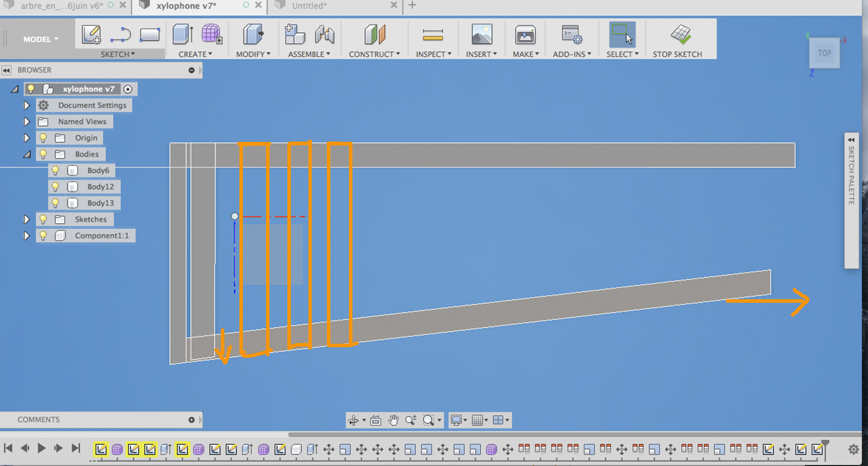Open the Create Form purple sphere icon
The image size is (868, 466).
click(x=212, y=34)
